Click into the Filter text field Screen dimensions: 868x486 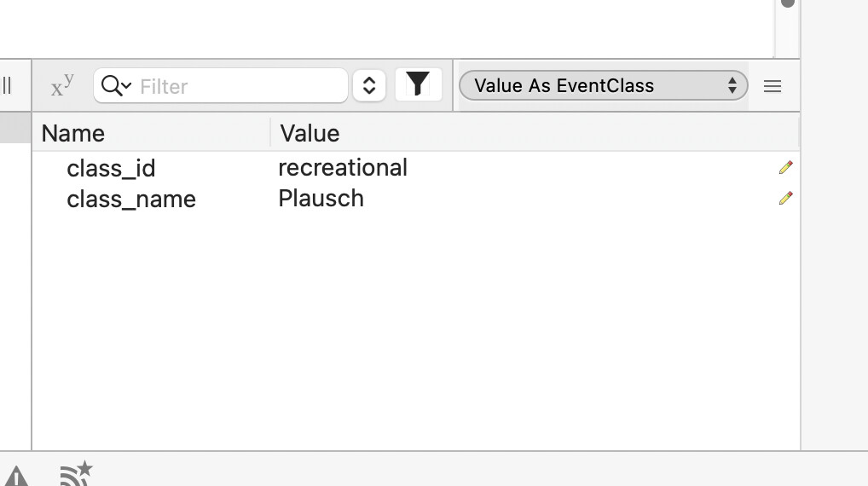click(239, 86)
